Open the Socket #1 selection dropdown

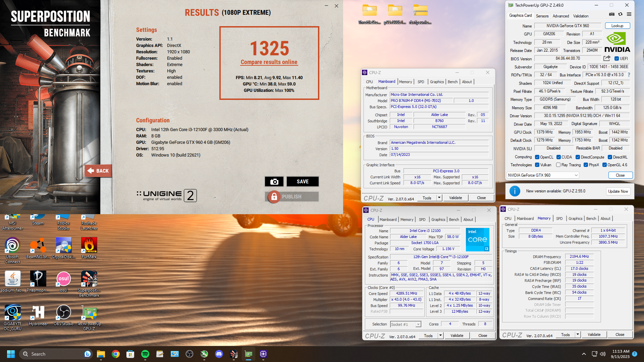[406, 324]
